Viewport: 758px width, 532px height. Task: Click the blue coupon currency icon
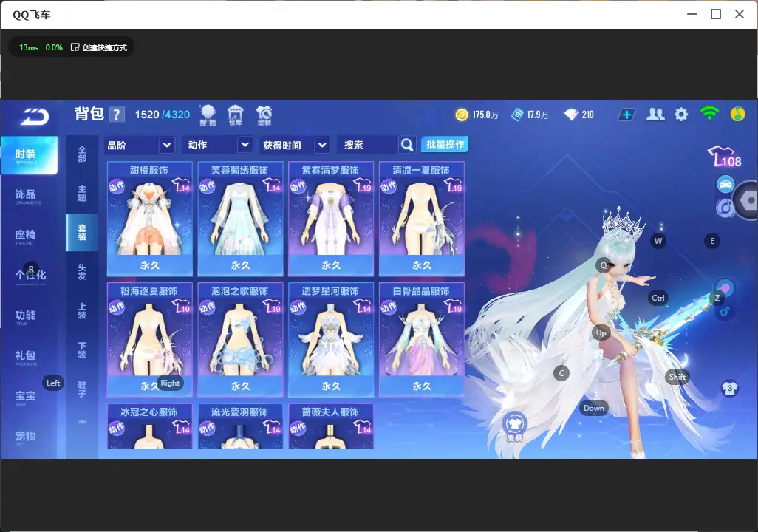(517, 115)
